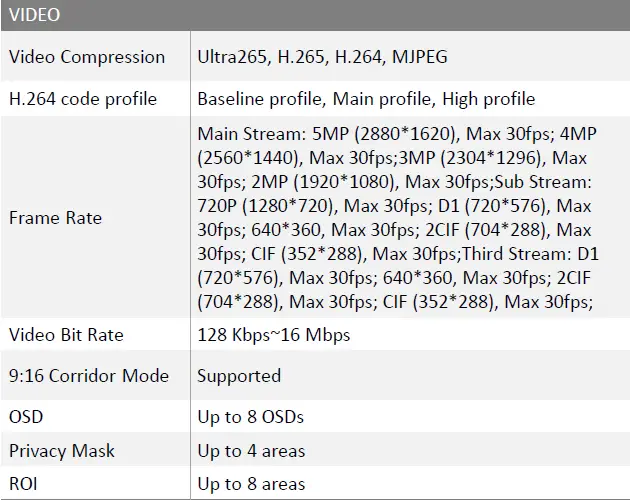Click the Baseline, Main, High profile value
Viewport: 630px width, 500px height.
366,99
